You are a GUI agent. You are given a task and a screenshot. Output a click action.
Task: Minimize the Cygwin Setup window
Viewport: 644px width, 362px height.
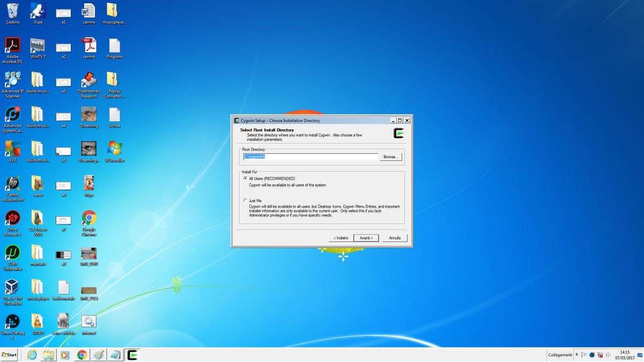coord(393,120)
